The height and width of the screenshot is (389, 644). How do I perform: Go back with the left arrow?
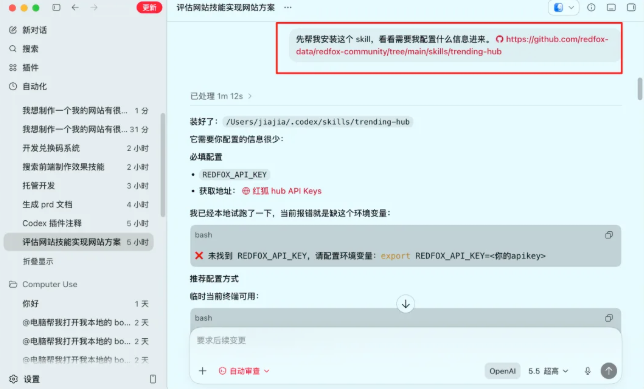coord(75,7)
